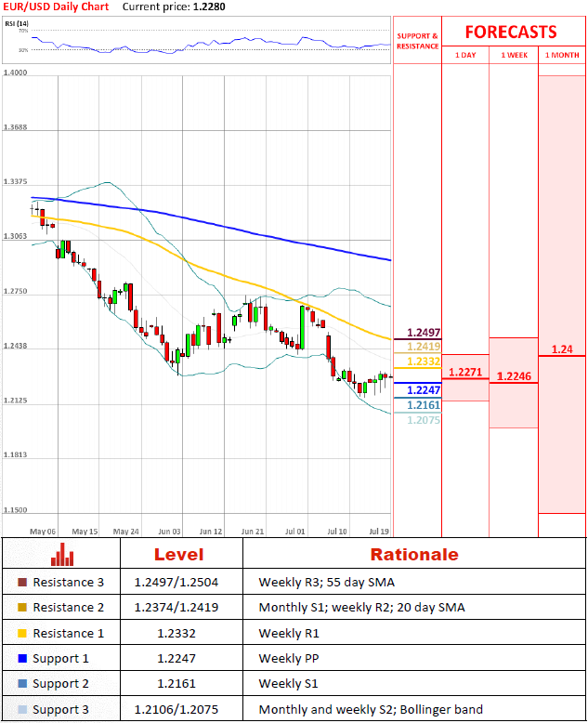Screen dimensions: 588x723
Task: Click the Resistance 3 row label
Action: (x=68, y=582)
